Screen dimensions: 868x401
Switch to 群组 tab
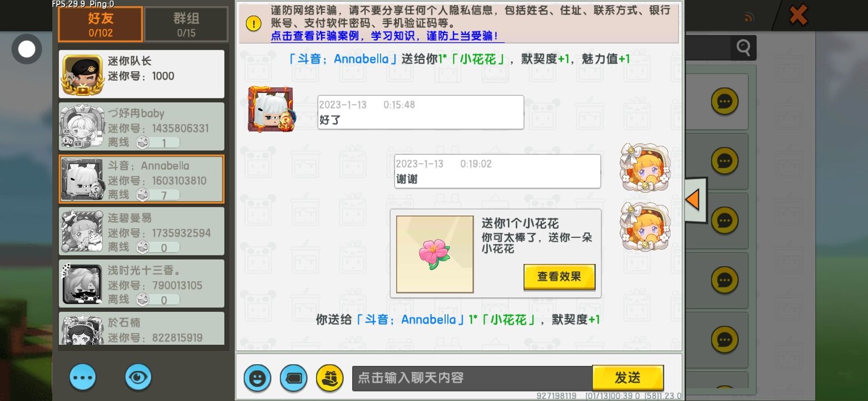[x=186, y=25]
